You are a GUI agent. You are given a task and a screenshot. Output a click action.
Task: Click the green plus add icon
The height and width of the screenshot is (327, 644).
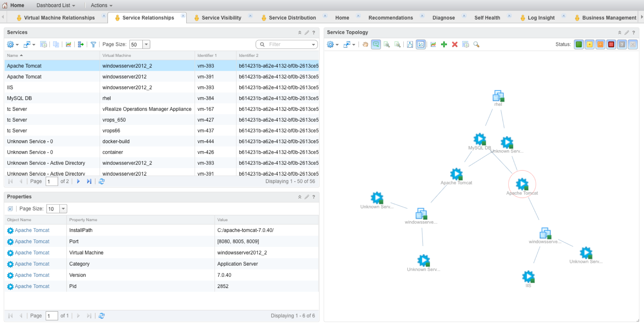[x=444, y=45]
